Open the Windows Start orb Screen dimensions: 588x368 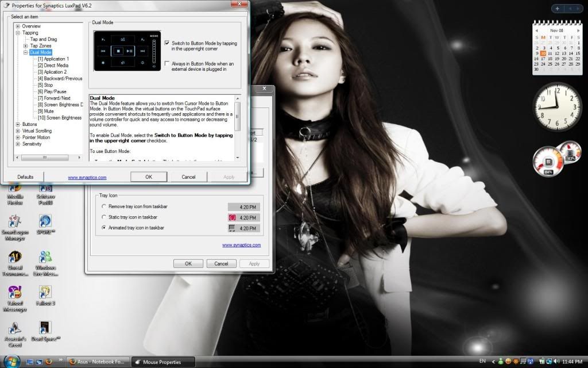coord(11,361)
